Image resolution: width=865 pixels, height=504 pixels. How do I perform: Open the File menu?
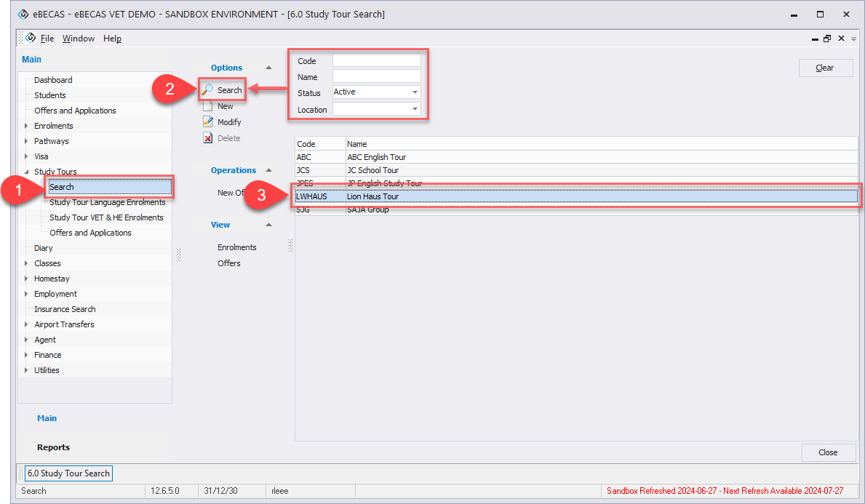tap(47, 39)
